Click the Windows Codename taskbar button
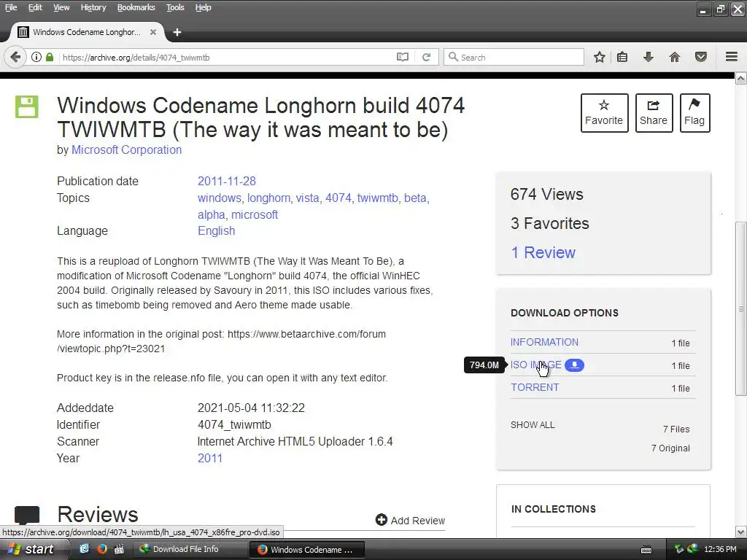 (306, 550)
